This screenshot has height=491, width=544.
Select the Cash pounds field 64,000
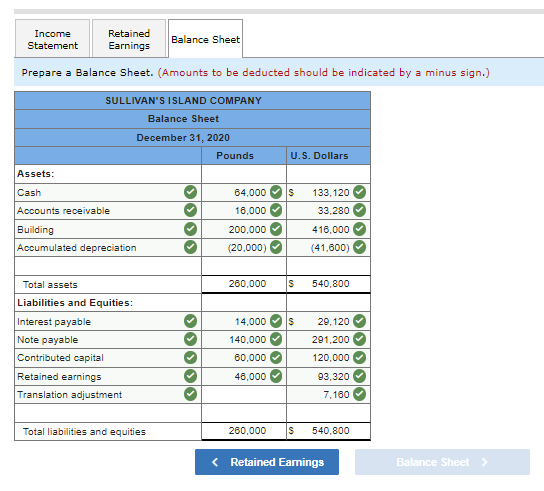[x=244, y=192]
